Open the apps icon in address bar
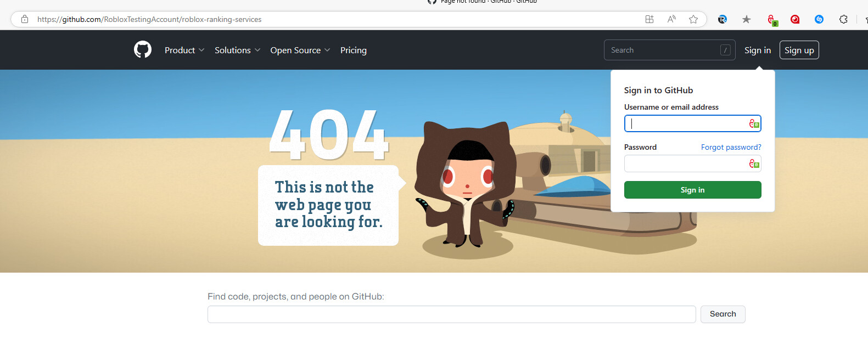 [649, 19]
